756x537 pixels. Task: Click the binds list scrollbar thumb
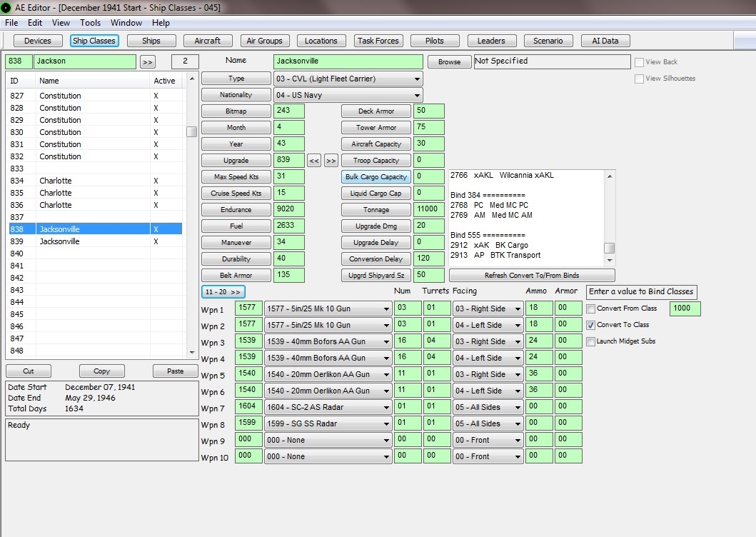610,248
